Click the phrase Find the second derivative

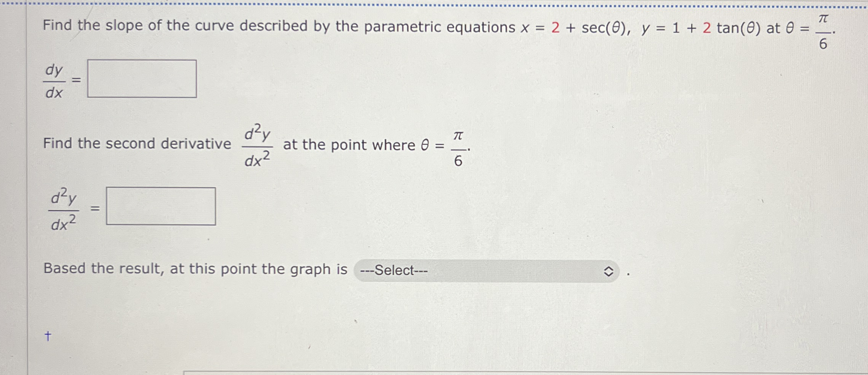pos(137,143)
